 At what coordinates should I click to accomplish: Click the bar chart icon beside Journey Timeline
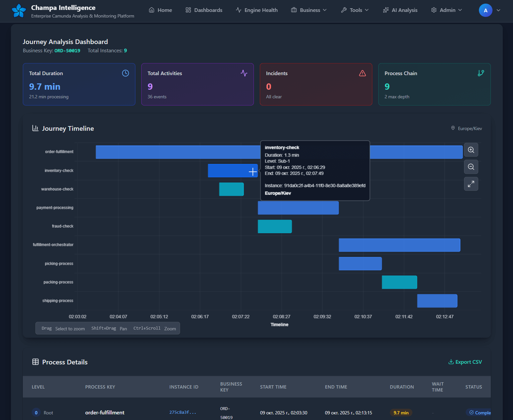click(x=35, y=128)
